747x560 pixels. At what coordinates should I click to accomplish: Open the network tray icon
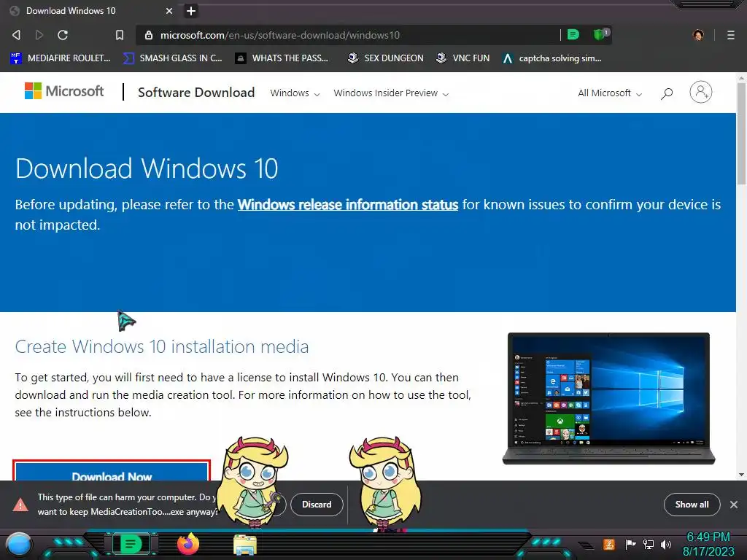[649, 544]
